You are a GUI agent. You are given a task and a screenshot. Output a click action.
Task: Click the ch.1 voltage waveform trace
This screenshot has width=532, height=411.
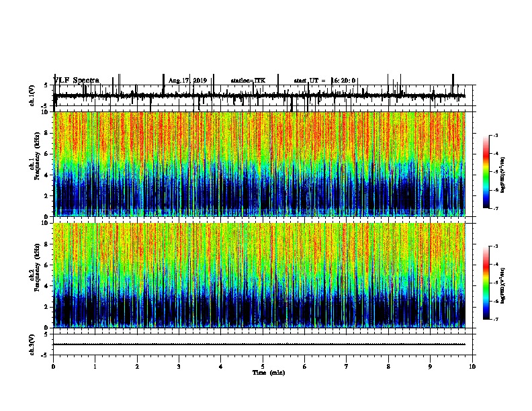tap(259, 96)
